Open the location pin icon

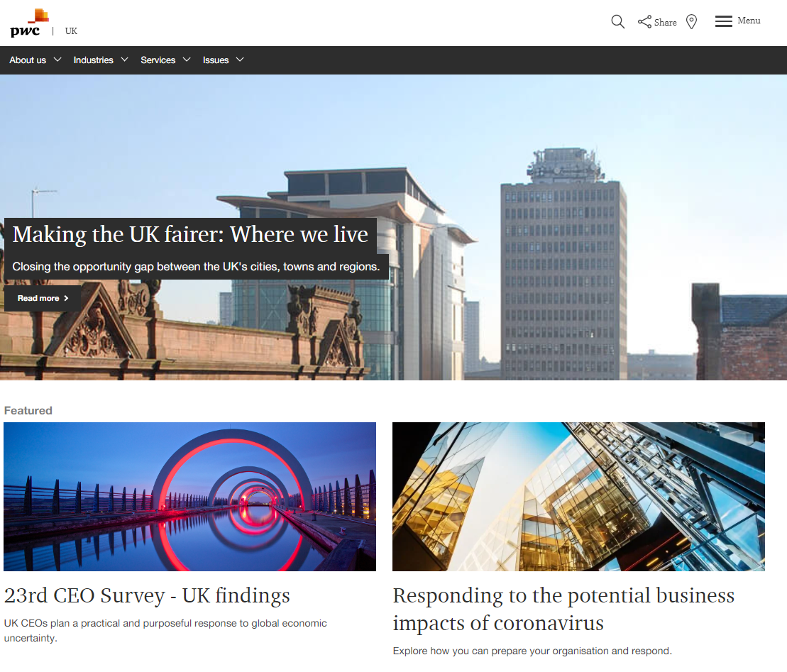click(692, 22)
